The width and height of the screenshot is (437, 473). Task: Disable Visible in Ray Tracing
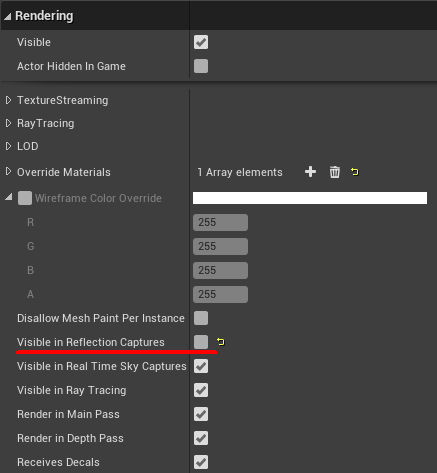tap(201, 390)
